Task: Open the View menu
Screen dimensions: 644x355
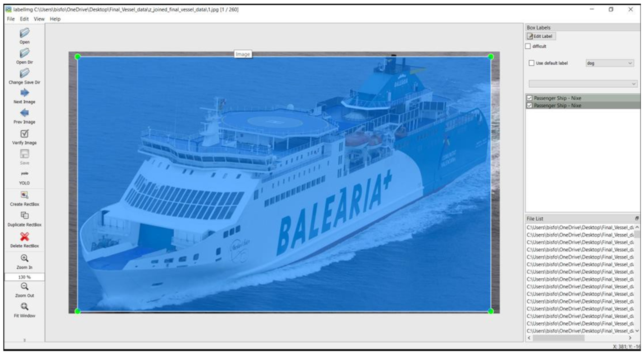Action: 39,19
